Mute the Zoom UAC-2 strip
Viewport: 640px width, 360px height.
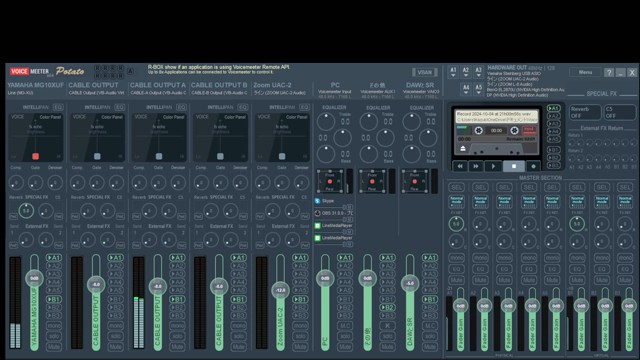pos(300,347)
